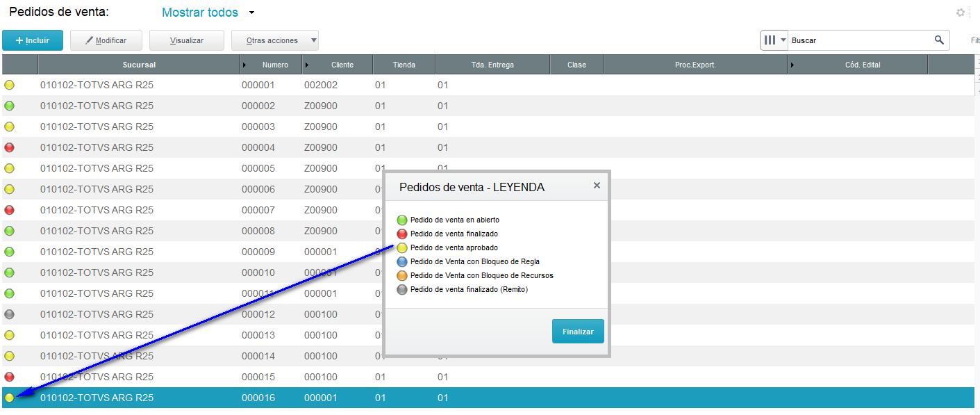Click Finalizar in the legend dialog

[578, 332]
